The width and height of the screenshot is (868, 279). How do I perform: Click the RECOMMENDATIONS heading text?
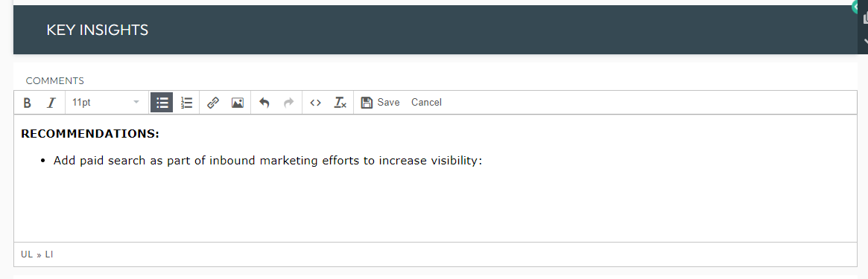(90, 134)
